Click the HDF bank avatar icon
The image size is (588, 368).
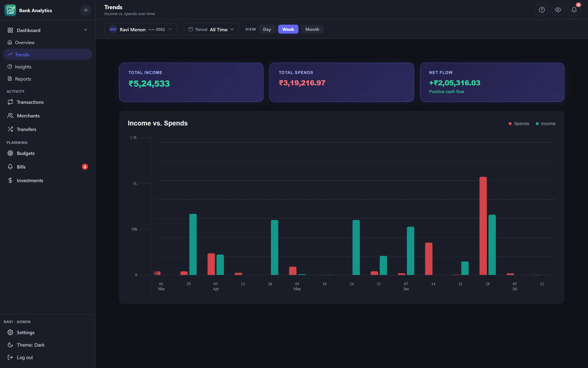coord(113,29)
